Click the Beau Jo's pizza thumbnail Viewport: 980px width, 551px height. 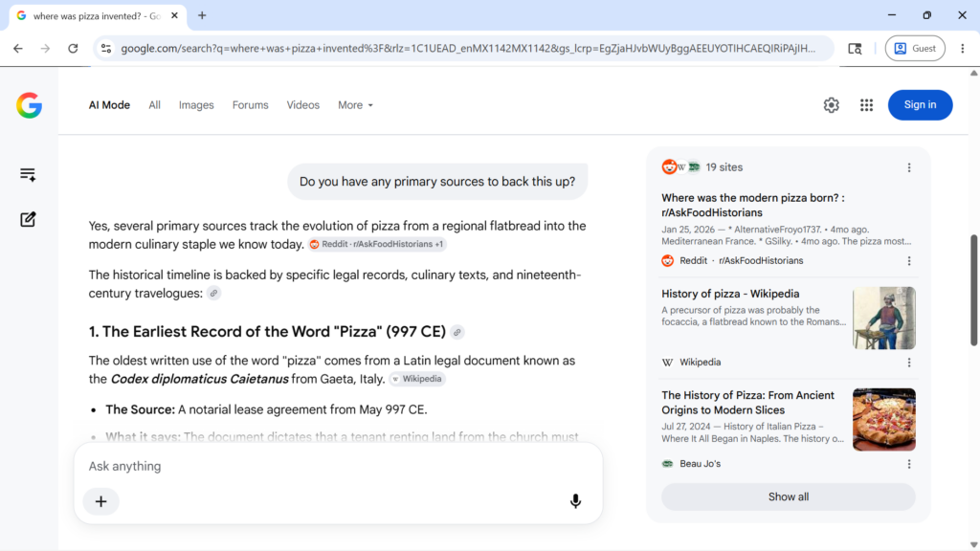pos(883,420)
